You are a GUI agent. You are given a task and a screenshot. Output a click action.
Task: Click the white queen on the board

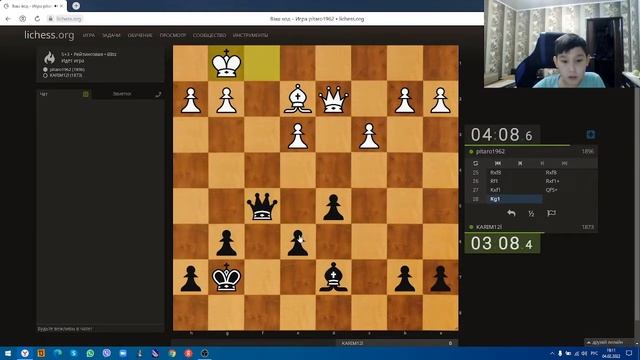tap(333, 99)
